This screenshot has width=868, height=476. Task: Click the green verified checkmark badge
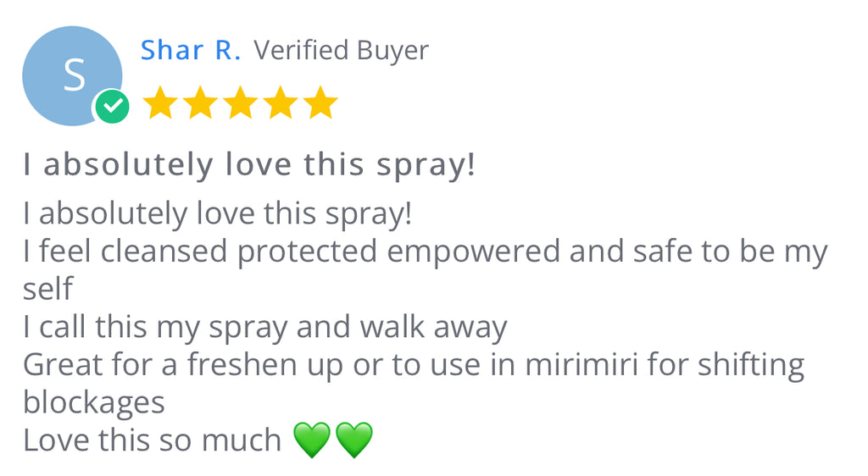click(x=113, y=106)
